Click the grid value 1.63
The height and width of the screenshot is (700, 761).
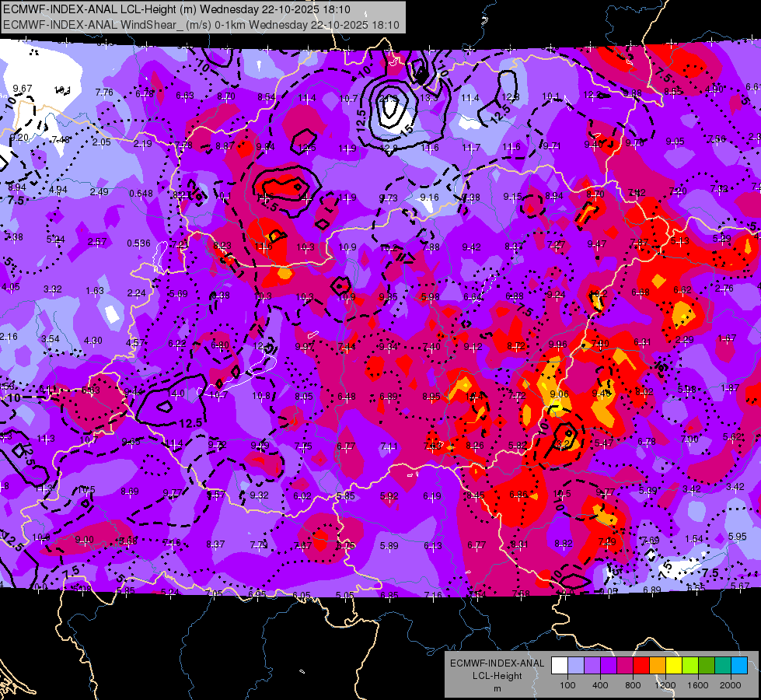pos(95,290)
